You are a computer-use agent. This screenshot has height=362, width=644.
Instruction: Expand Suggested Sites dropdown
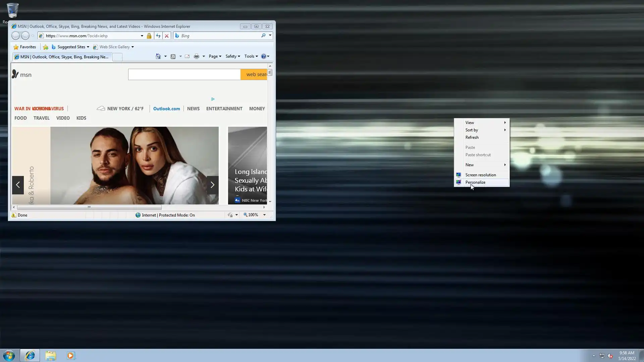pos(88,47)
